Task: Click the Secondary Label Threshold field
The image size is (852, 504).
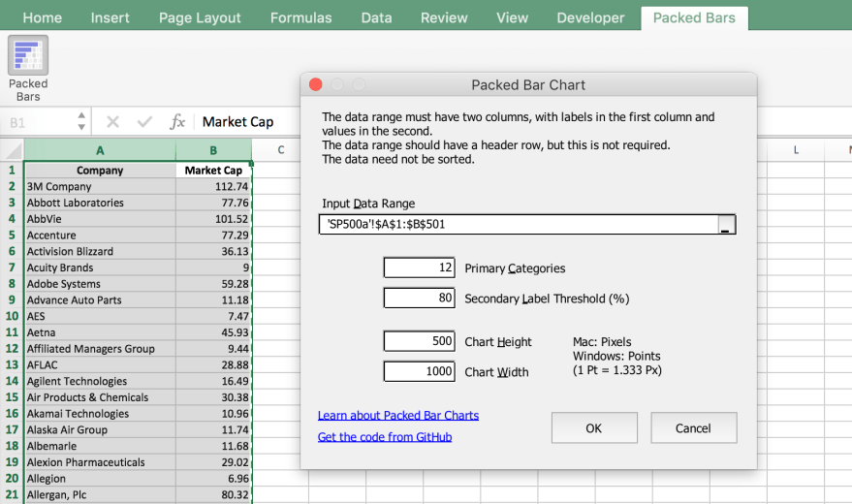Action: [x=419, y=299]
